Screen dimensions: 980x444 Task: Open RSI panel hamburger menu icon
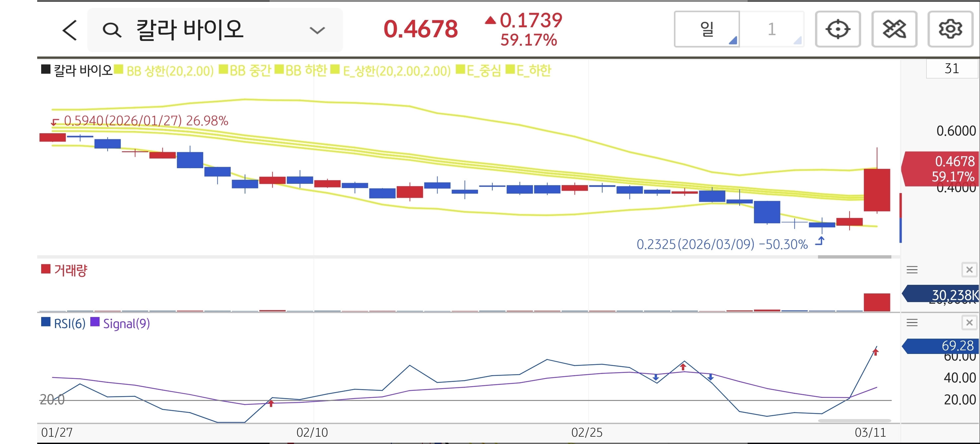912,323
